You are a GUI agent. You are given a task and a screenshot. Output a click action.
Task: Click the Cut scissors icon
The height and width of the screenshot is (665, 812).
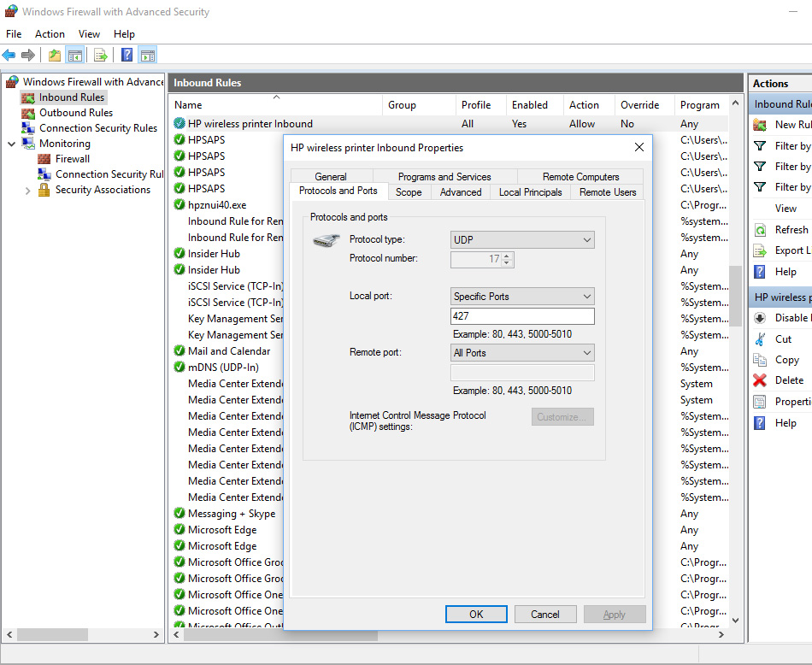pos(760,339)
